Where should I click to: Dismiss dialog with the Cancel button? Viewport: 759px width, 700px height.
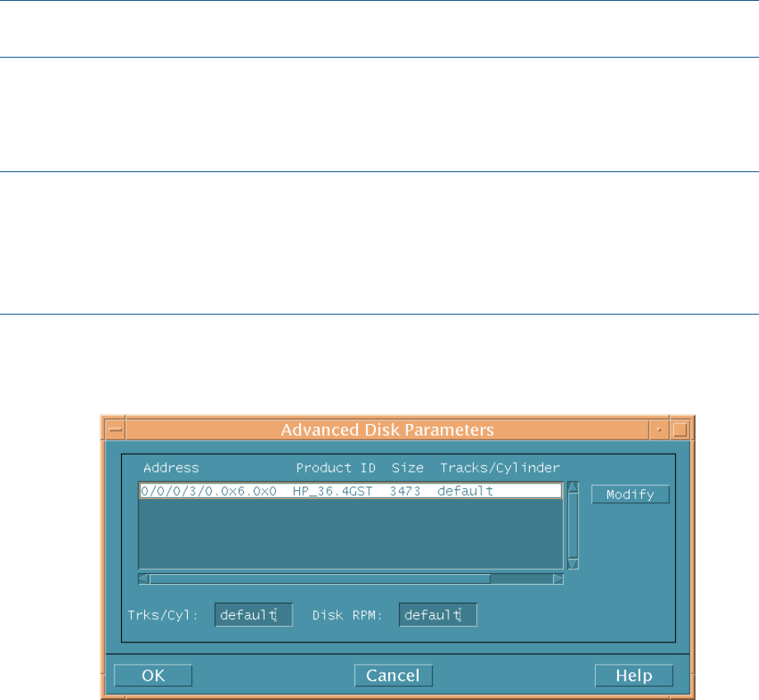click(x=393, y=675)
